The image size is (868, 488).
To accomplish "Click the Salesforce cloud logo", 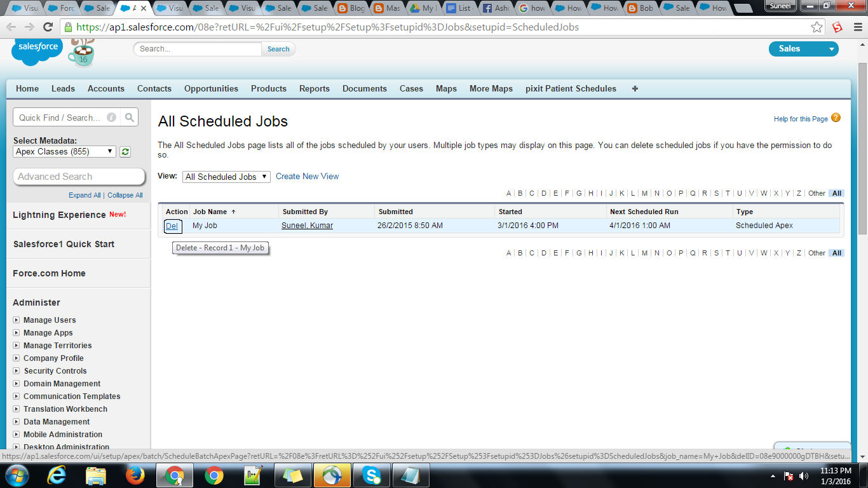I will pyautogui.click(x=36, y=50).
